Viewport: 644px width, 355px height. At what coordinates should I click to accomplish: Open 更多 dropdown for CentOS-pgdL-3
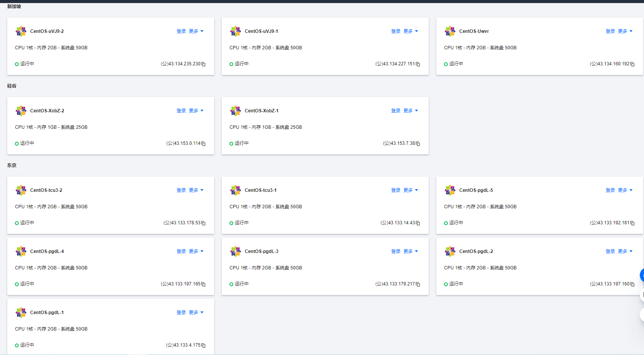pyautogui.click(x=411, y=251)
